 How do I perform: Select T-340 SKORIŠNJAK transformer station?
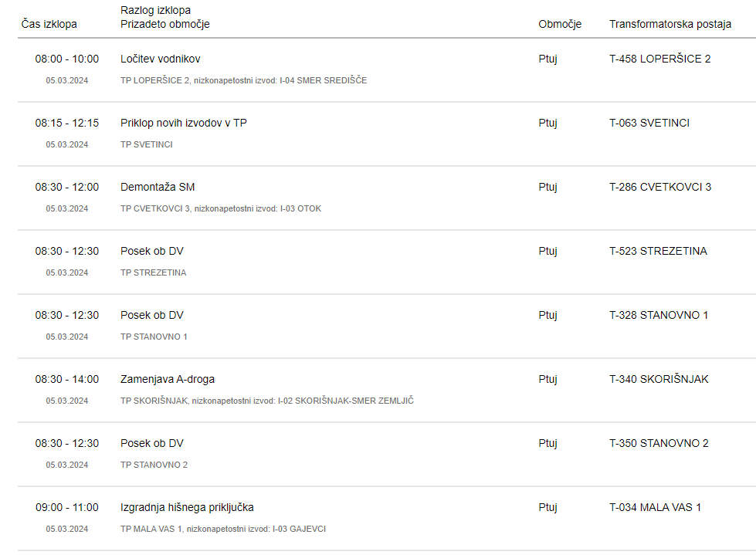point(659,379)
